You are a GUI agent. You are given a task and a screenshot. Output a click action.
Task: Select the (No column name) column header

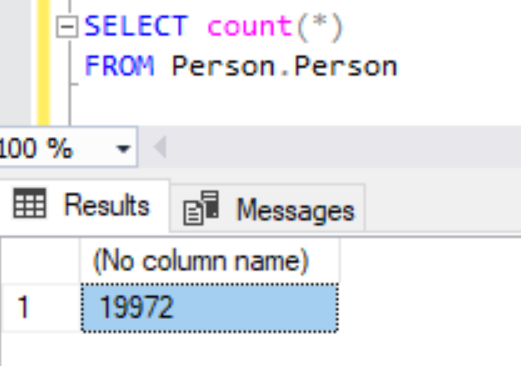click(210, 261)
